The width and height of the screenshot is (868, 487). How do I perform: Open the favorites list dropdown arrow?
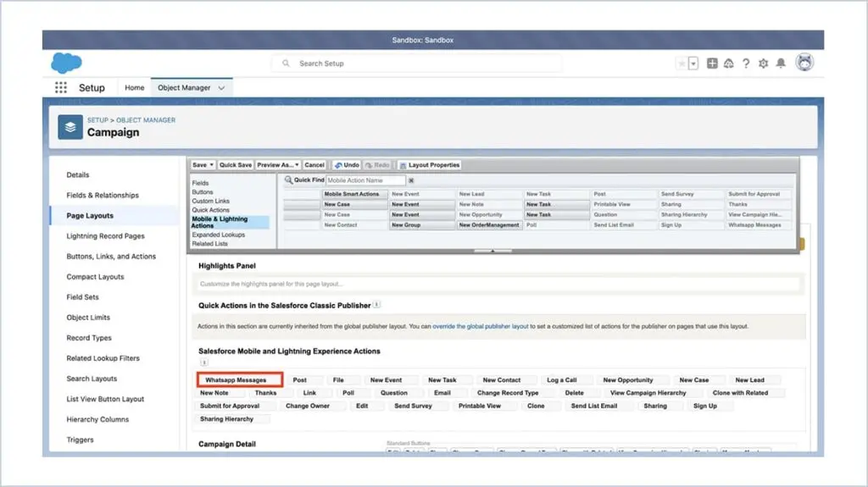[693, 64]
